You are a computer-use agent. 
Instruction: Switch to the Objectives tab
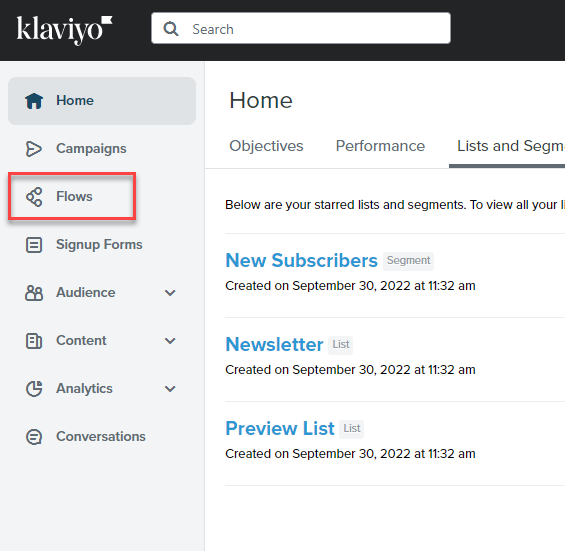click(266, 146)
